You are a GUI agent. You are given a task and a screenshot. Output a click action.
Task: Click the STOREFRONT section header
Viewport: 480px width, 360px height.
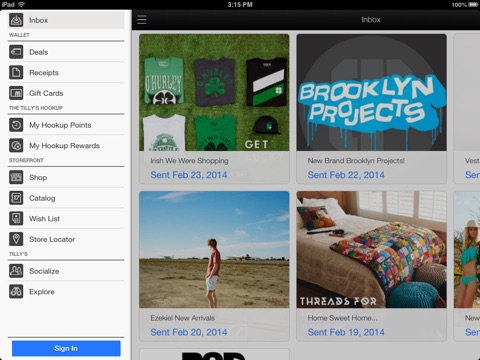(26, 160)
